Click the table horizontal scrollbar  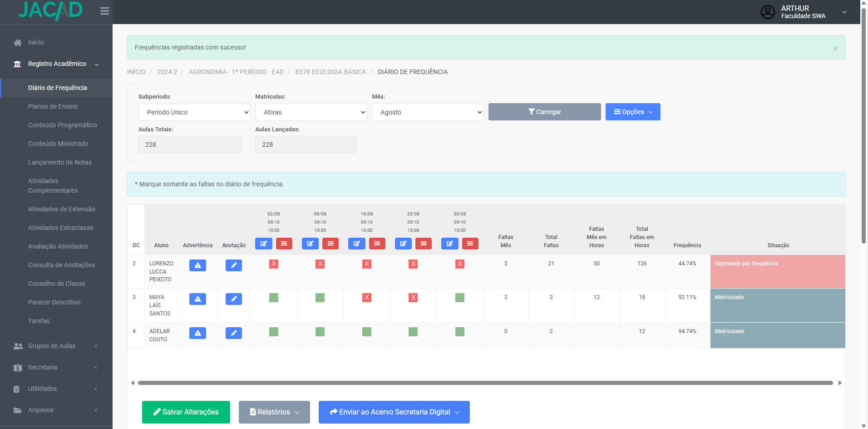(x=485, y=383)
